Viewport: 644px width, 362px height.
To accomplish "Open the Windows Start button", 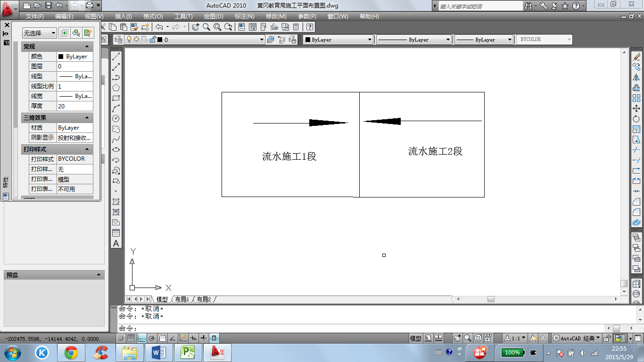I will click(x=12, y=353).
